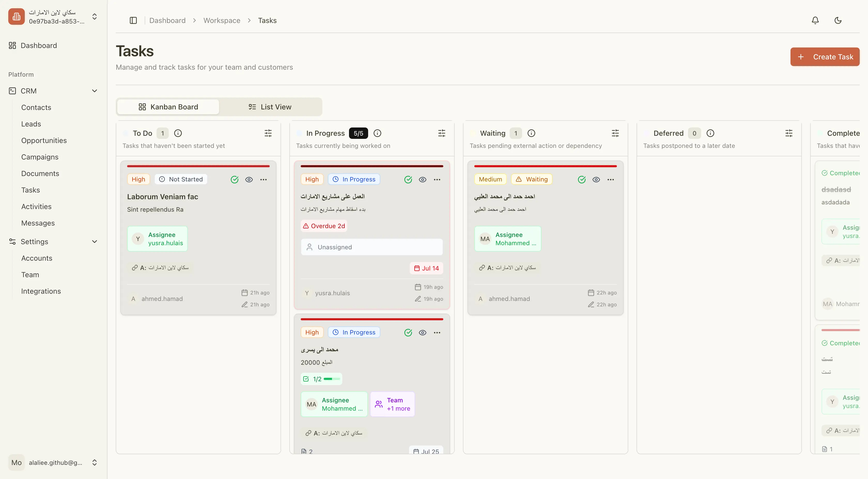Screen dimensions: 868x479
Task: Open workspace switcher dropdown at top
Action: tap(94, 17)
